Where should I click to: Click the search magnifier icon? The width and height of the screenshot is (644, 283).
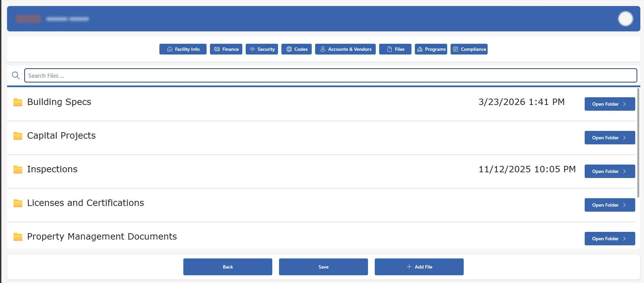click(x=16, y=75)
